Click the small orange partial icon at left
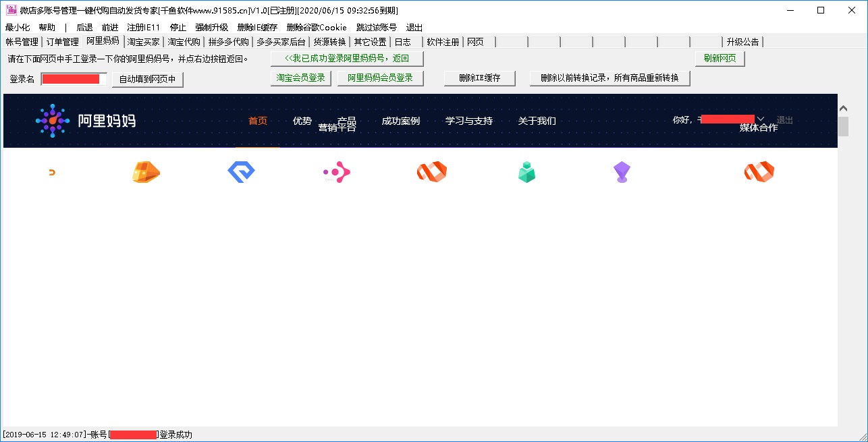 coord(52,173)
